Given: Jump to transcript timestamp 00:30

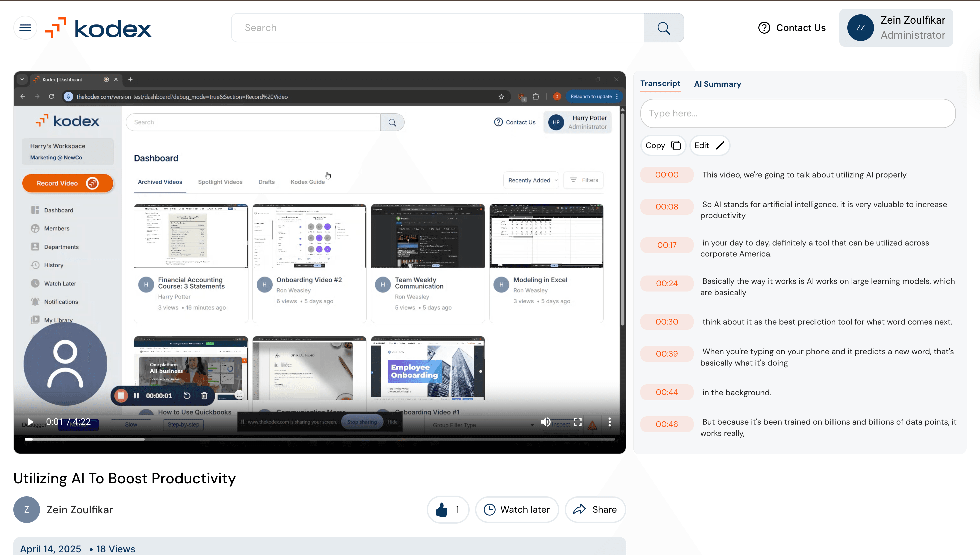Looking at the screenshot, I should click(667, 322).
